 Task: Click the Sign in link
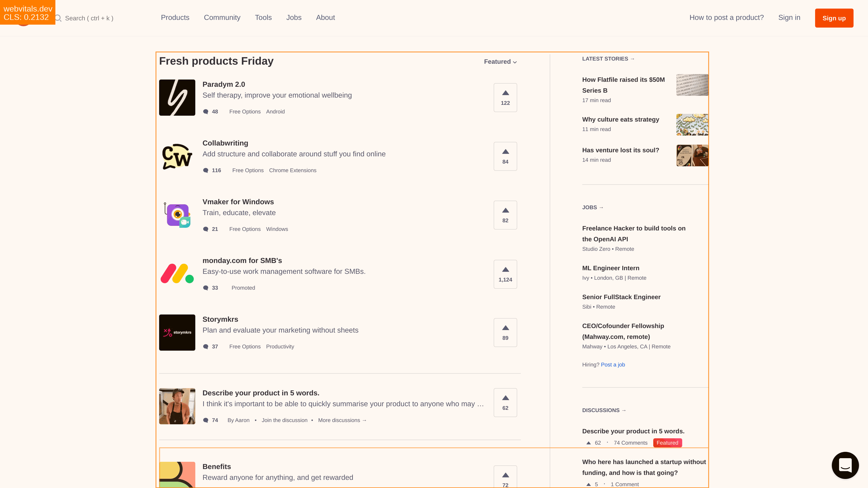[789, 18]
